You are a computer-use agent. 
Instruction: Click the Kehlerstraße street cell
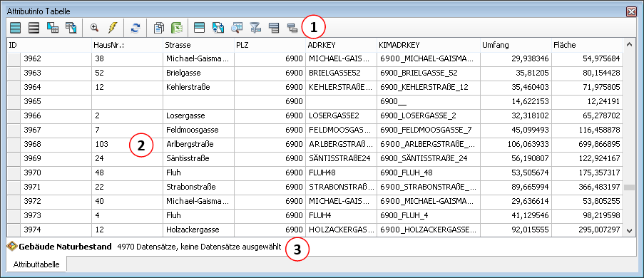(199, 88)
